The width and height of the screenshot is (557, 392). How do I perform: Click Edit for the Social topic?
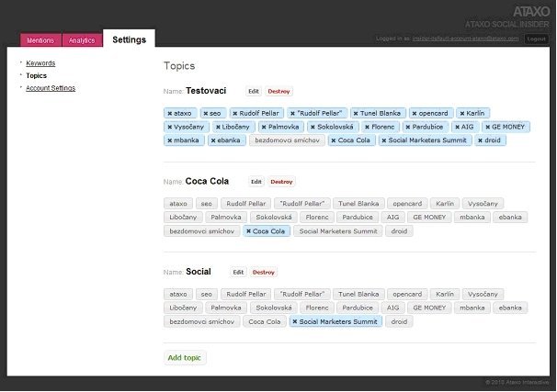pos(238,272)
